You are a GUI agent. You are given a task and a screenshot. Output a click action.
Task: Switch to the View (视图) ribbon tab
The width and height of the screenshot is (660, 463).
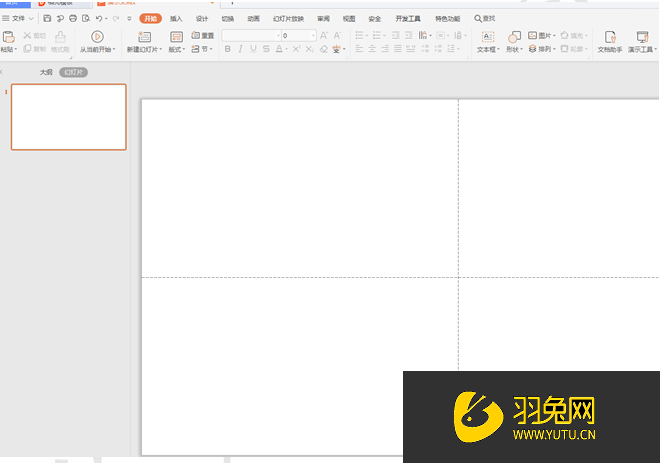[349, 19]
